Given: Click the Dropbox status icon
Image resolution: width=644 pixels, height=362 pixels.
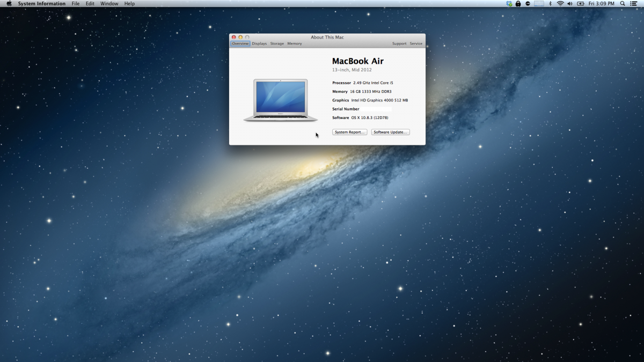Looking at the screenshot, I should pyautogui.click(x=509, y=4).
